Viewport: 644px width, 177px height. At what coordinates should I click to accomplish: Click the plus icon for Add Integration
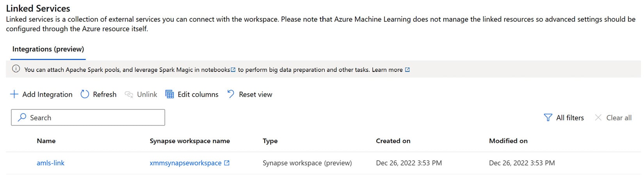(14, 94)
